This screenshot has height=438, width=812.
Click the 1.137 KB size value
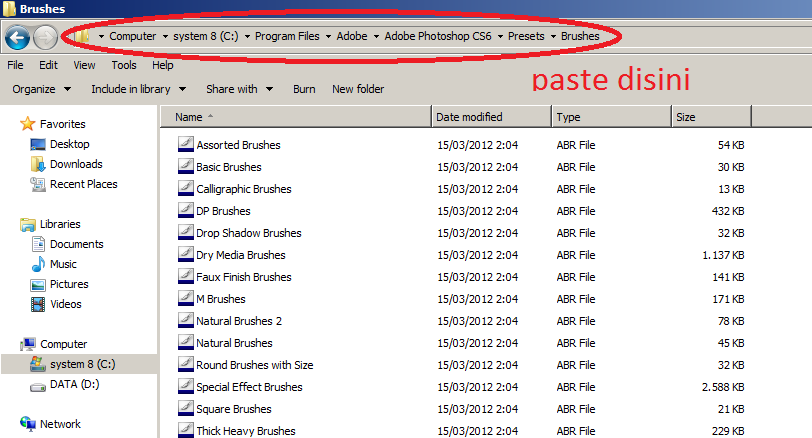723,255
